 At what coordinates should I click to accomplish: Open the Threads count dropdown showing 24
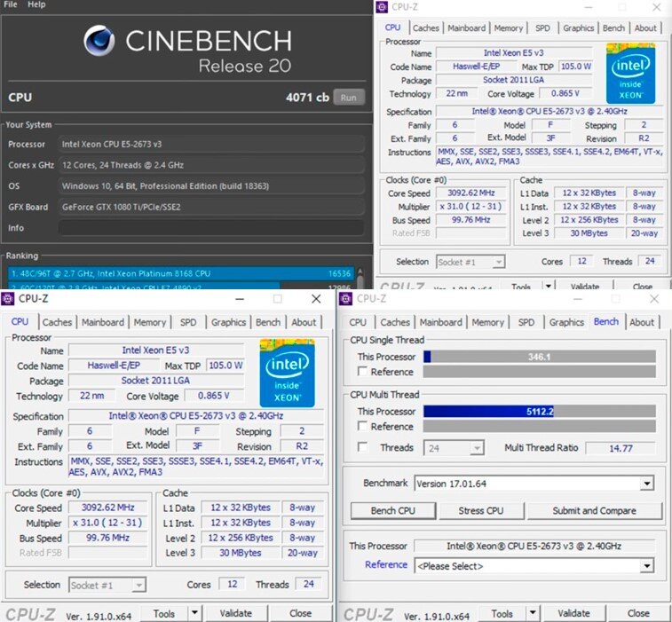pos(454,448)
